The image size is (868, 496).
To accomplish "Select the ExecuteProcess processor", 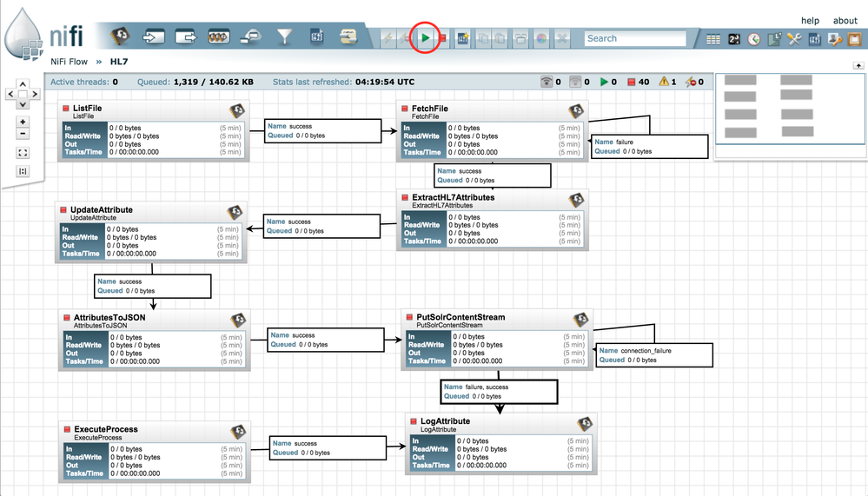I will coord(155,452).
